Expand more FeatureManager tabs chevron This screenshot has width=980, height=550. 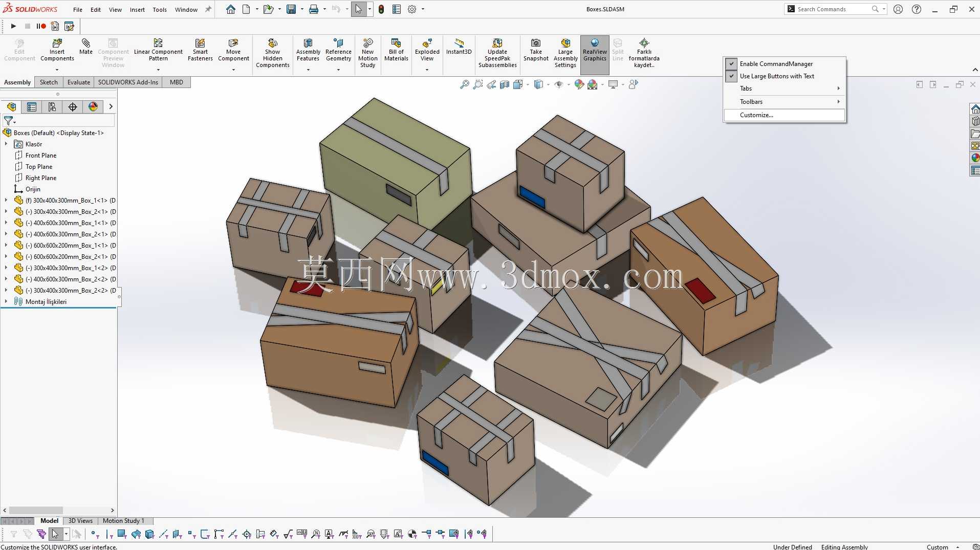point(111,106)
